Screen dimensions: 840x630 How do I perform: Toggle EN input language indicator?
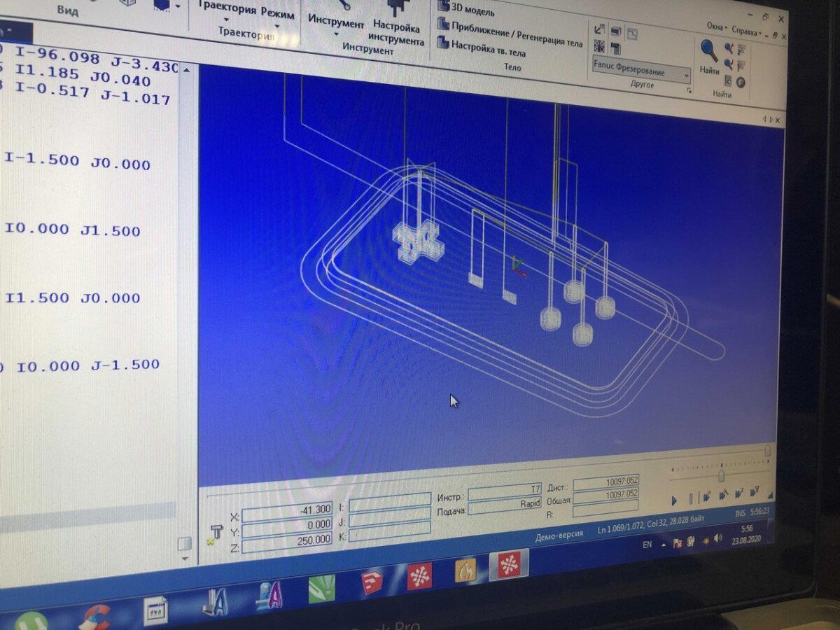coord(646,545)
